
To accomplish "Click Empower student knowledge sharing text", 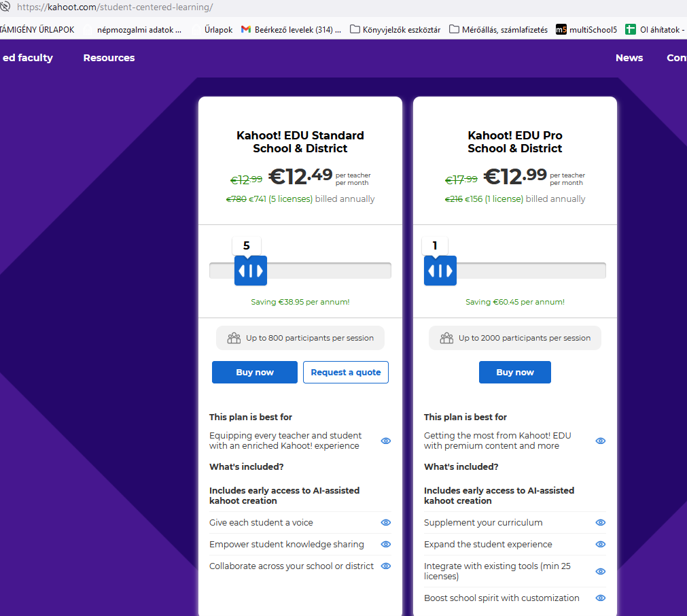I will pyautogui.click(x=287, y=545).
